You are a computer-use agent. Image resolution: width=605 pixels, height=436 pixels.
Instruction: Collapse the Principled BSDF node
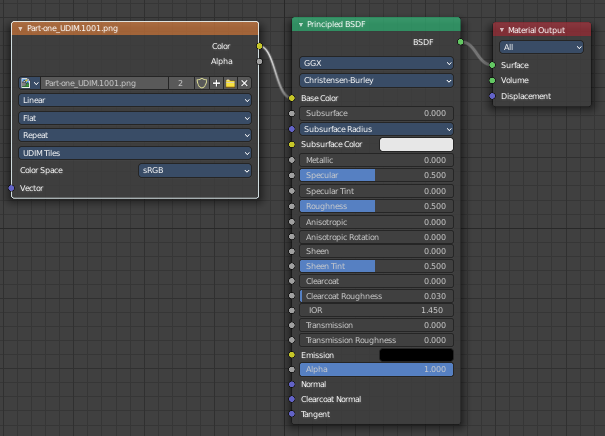(301, 24)
